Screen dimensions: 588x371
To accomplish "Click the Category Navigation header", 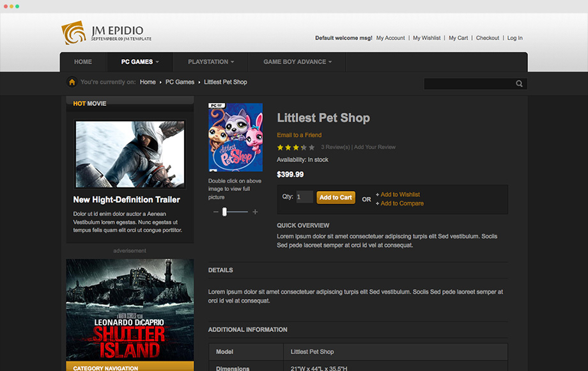I will [130, 367].
